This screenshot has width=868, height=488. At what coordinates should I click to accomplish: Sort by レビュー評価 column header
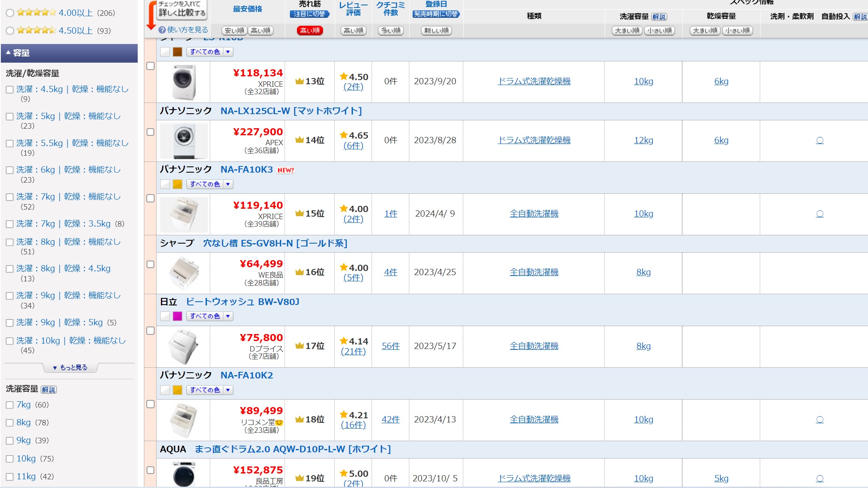tap(353, 9)
